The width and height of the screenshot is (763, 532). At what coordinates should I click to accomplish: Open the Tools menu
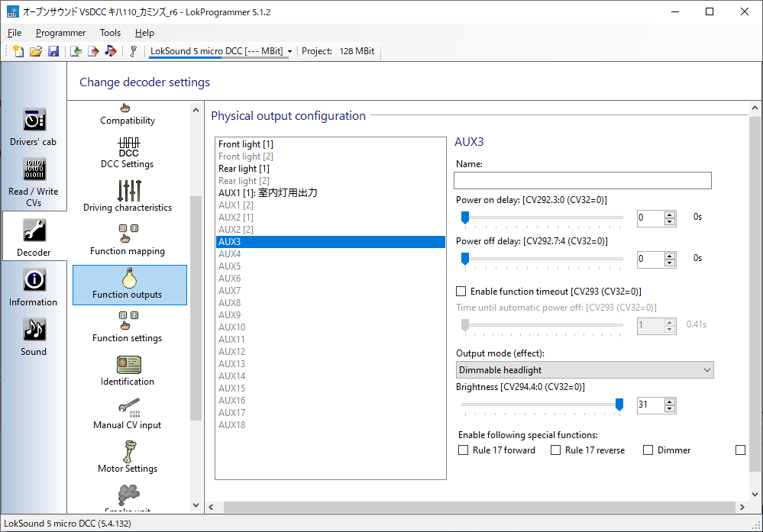[111, 33]
